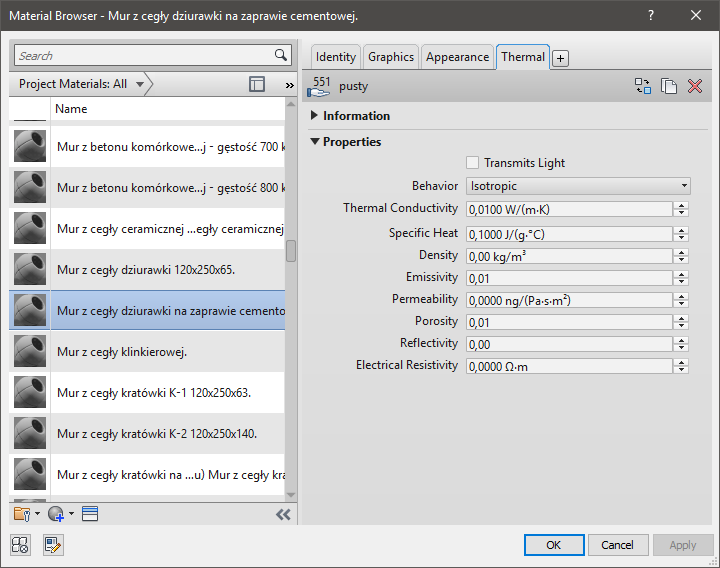Click the OK button
720x568 pixels.
554,545
